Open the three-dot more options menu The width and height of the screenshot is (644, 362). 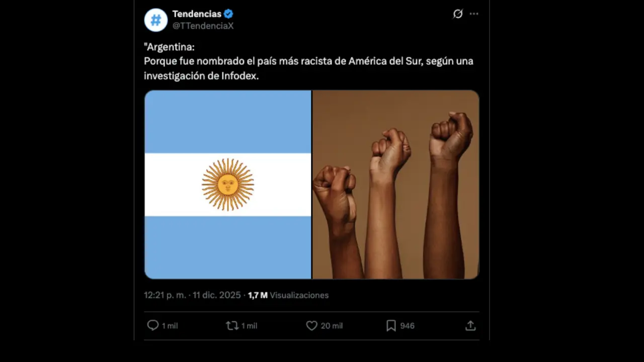(x=474, y=14)
